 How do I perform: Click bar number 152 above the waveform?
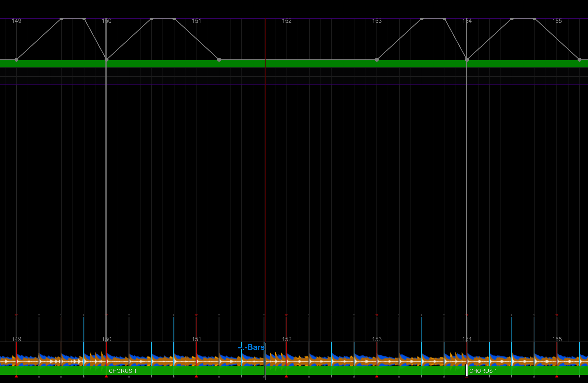pos(287,339)
